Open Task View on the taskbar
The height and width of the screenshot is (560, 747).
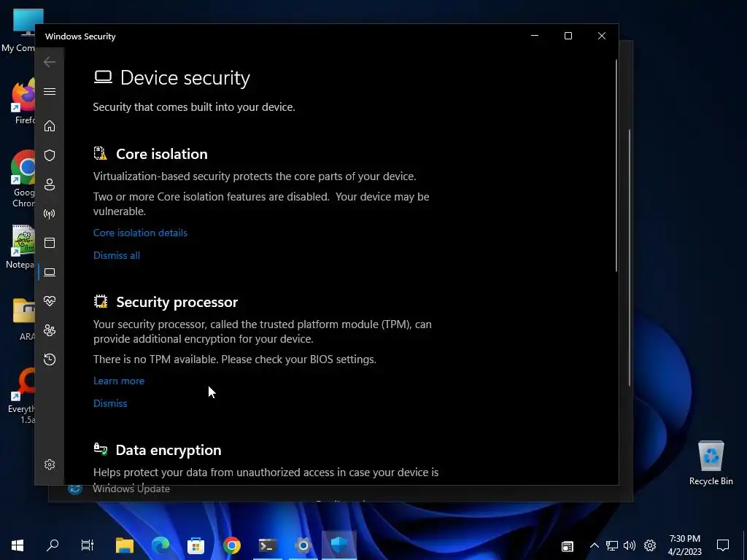[x=88, y=545]
